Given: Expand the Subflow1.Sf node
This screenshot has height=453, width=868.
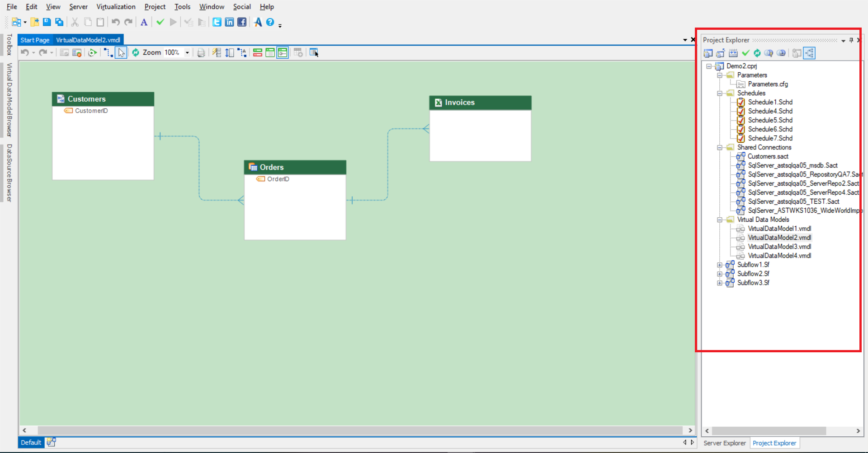Looking at the screenshot, I should click(x=720, y=265).
